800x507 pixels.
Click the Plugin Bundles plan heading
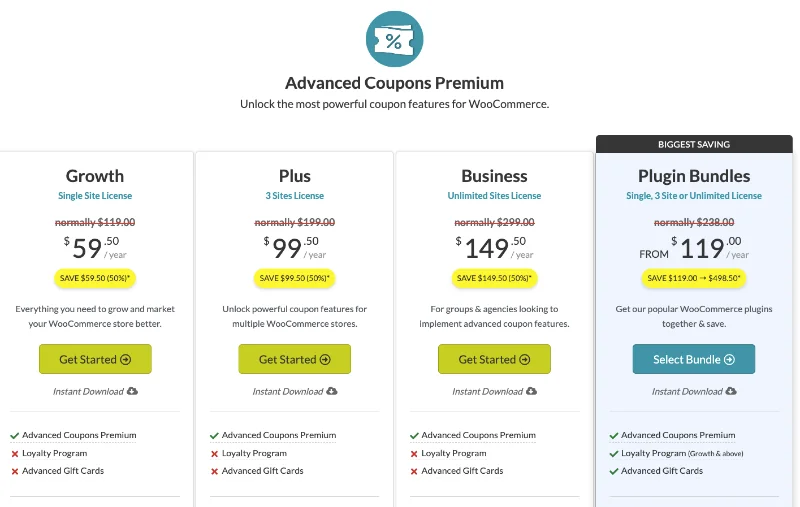click(694, 176)
